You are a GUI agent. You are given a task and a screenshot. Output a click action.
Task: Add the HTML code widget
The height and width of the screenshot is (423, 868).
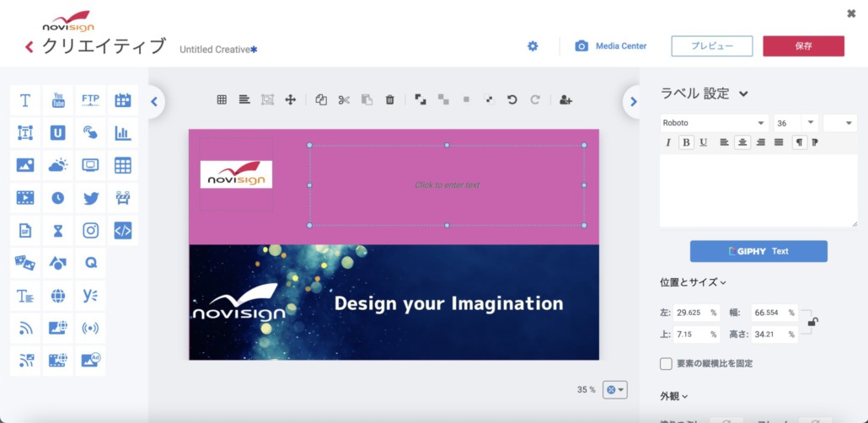(123, 230)
